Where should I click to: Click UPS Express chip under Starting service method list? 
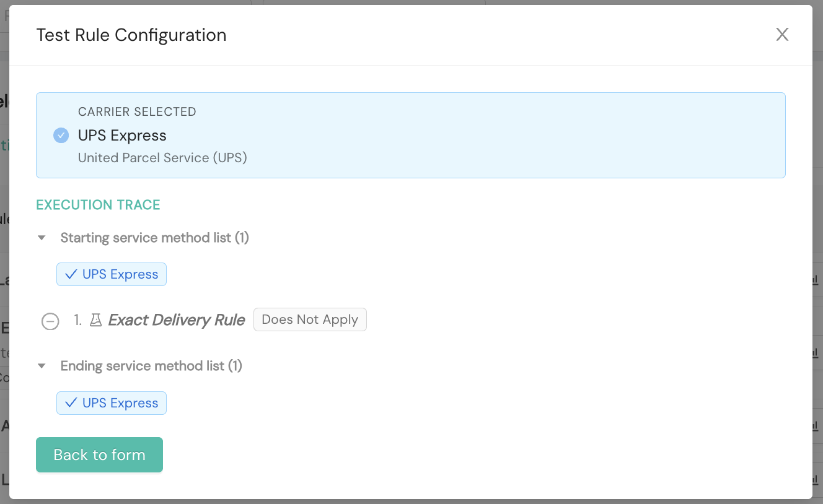112,274
